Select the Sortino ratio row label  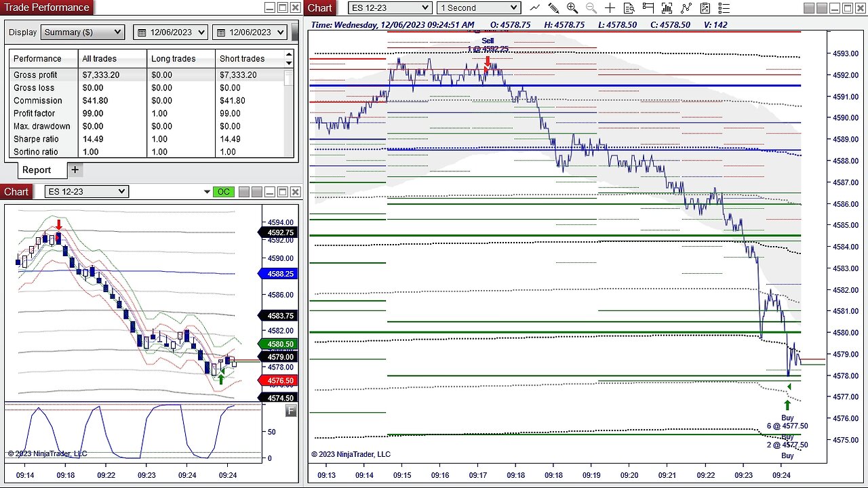(36, 152)
